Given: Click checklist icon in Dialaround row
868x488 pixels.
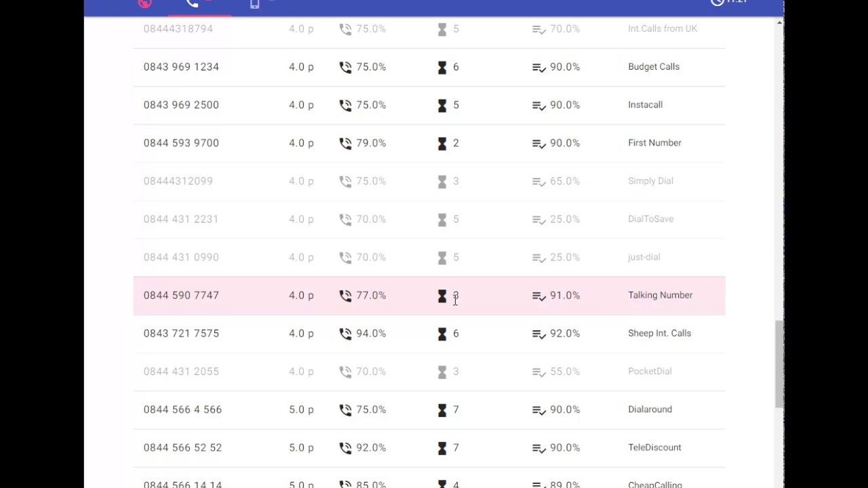Looking at the screenshot, I should [539, 410].
